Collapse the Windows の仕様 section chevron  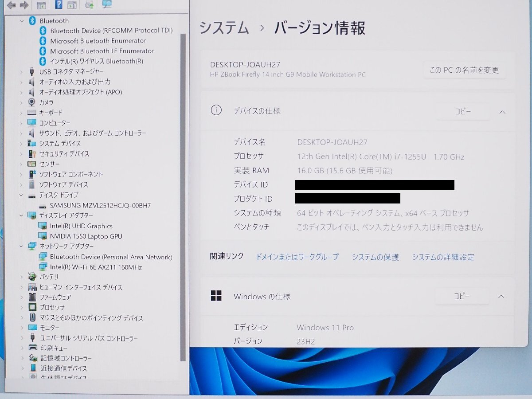click(x=501, y=297)
